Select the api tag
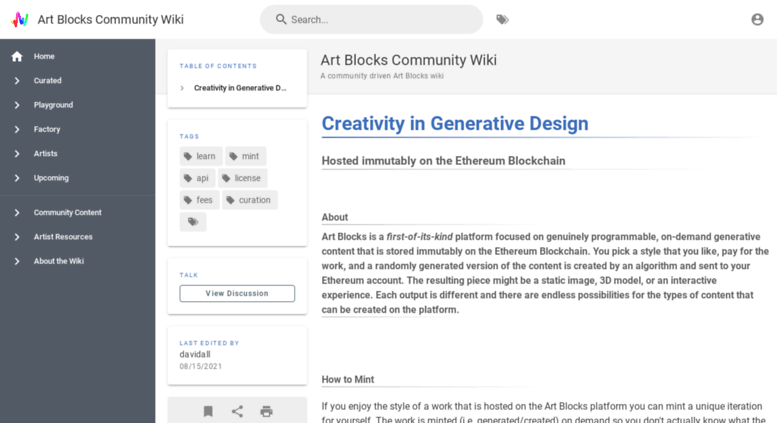 click(x=197, y=178)
